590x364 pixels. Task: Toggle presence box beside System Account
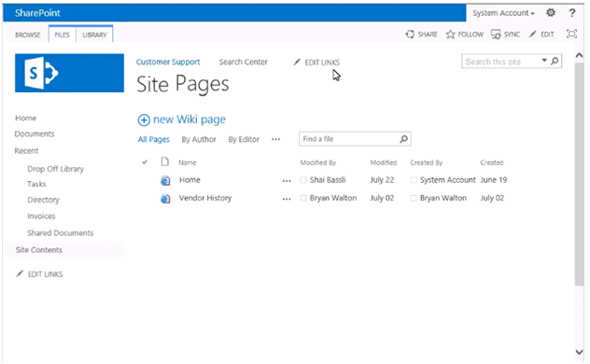pyautogui.click(x=414, y=180)
